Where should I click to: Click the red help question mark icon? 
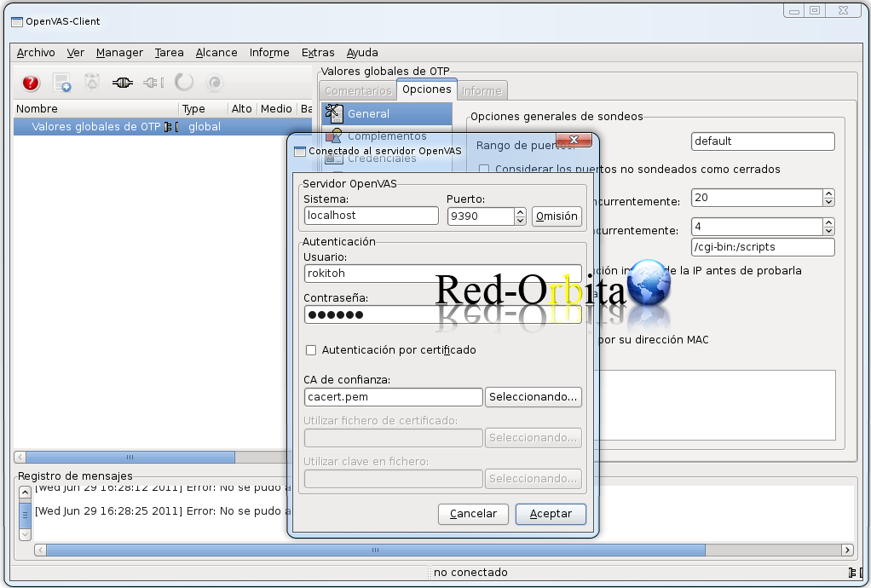pos(31,84)
